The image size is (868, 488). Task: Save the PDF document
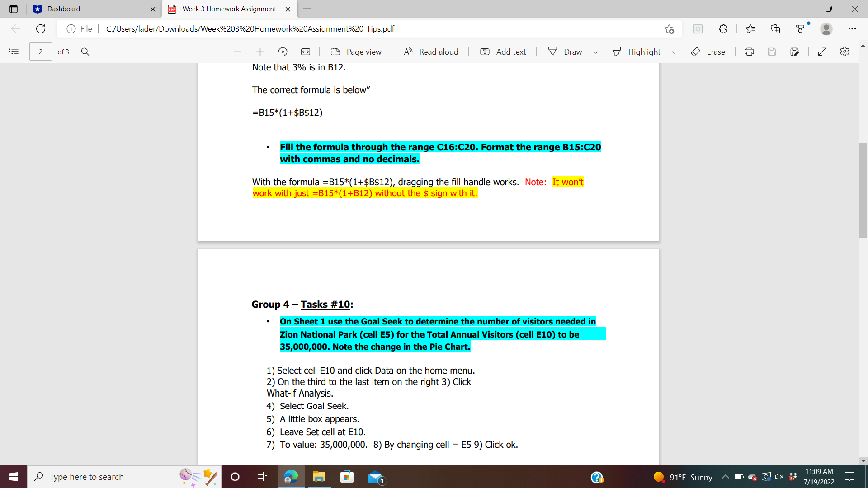(772, 52)
